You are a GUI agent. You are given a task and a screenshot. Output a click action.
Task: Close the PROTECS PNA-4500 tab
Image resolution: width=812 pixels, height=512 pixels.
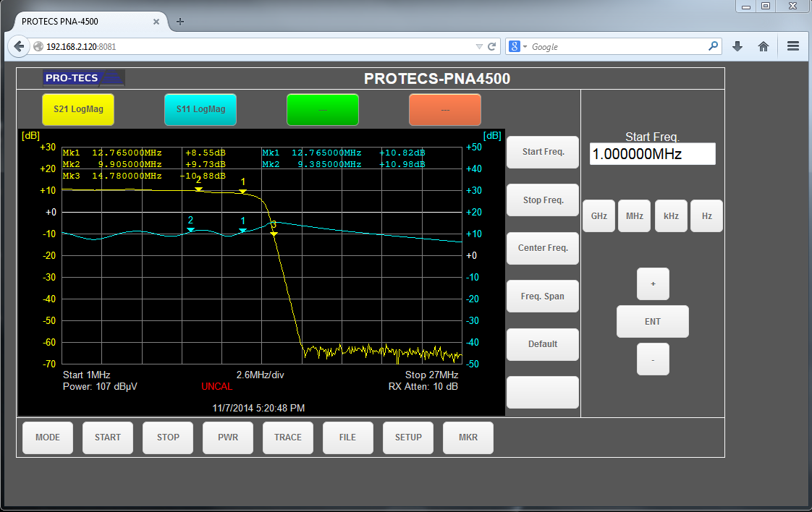click(x=156, y=22)
